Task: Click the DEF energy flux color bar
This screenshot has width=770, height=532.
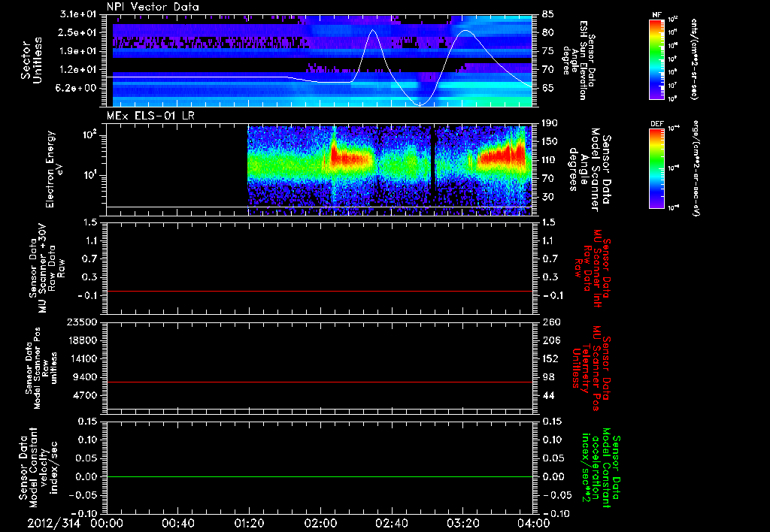Action: [x=656, y=168]
